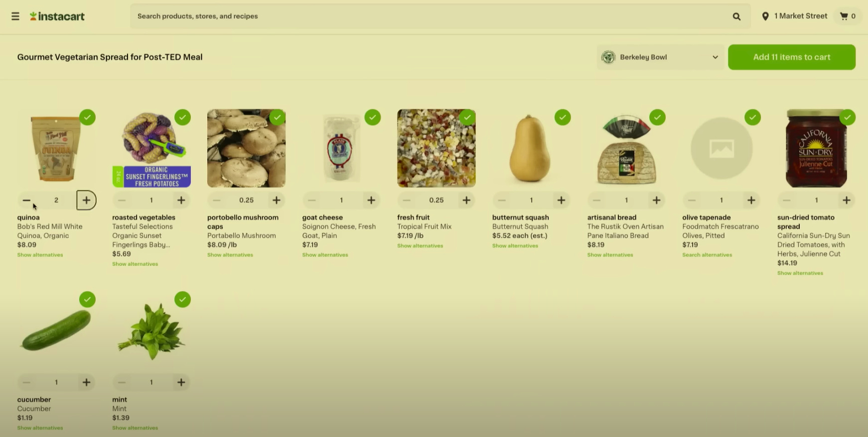Open the portobello mushroom caps image
Viewport: 868px width, 437px height.
click(247, 148)
